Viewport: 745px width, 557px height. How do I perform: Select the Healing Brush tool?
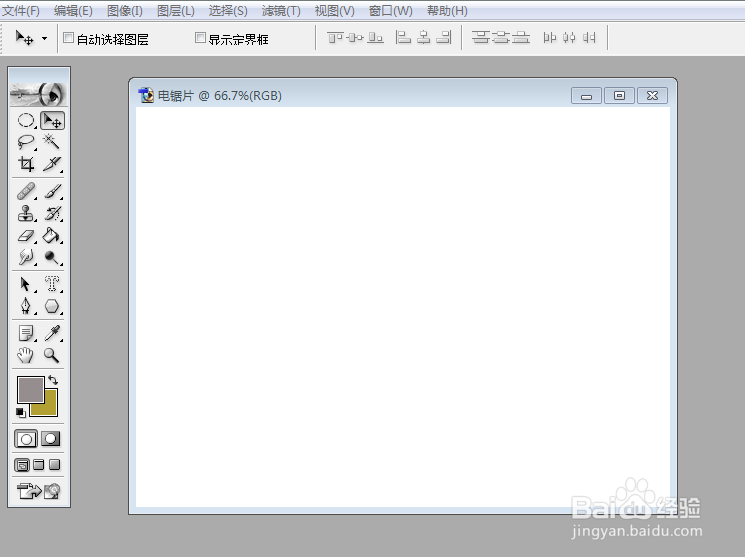[x=26, y=191]
